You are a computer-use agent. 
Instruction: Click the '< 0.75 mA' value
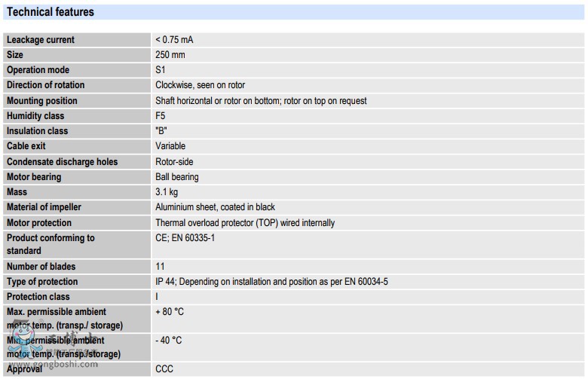pyautogui.click(x=174, y=40)
